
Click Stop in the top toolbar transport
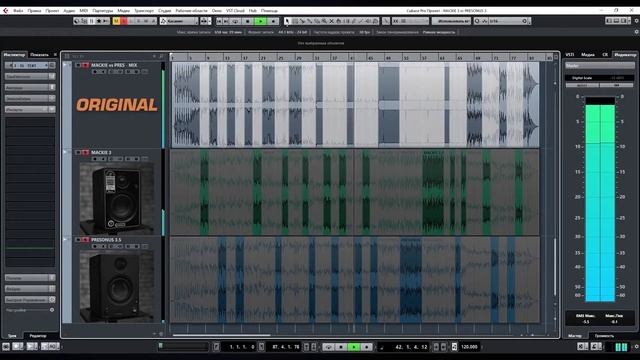248,21
